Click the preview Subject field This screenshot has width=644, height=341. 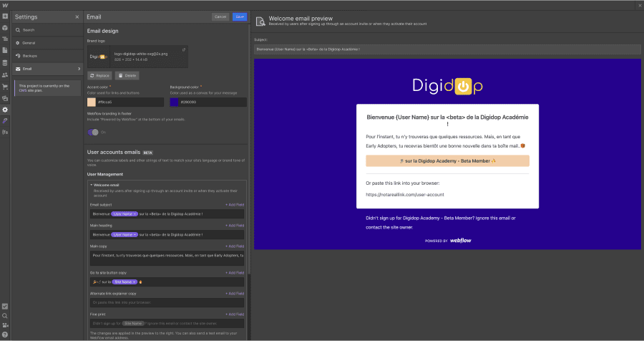click(x=447, y=49)
